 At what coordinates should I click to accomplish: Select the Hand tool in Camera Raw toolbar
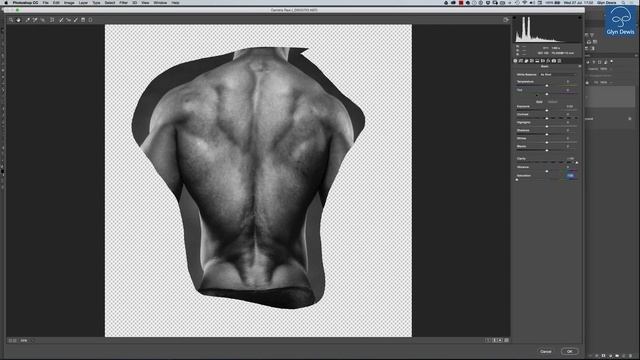click(18, 20)
